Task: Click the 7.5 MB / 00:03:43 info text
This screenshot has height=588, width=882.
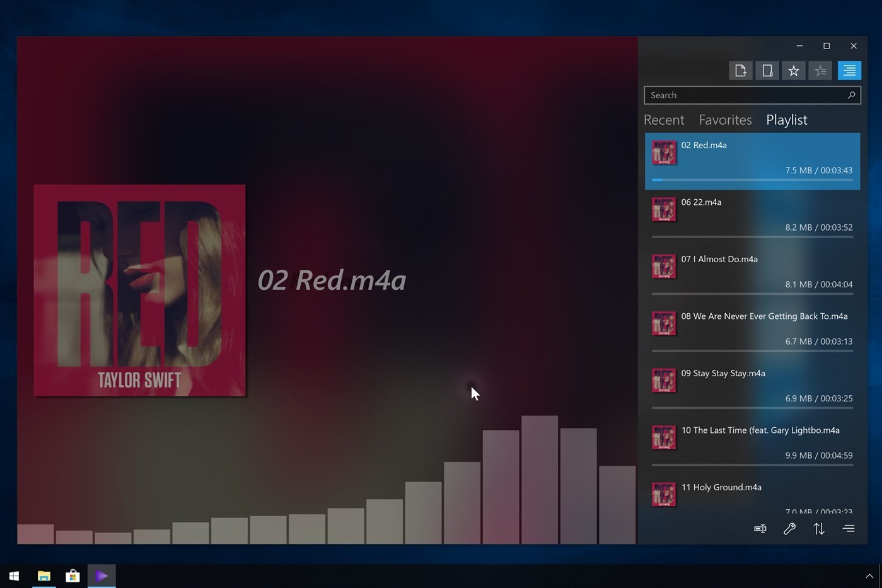Action: 818,170
